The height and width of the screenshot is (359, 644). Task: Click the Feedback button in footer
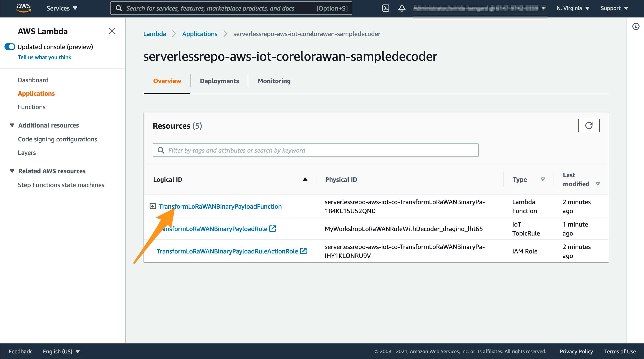tap(21, 351)
